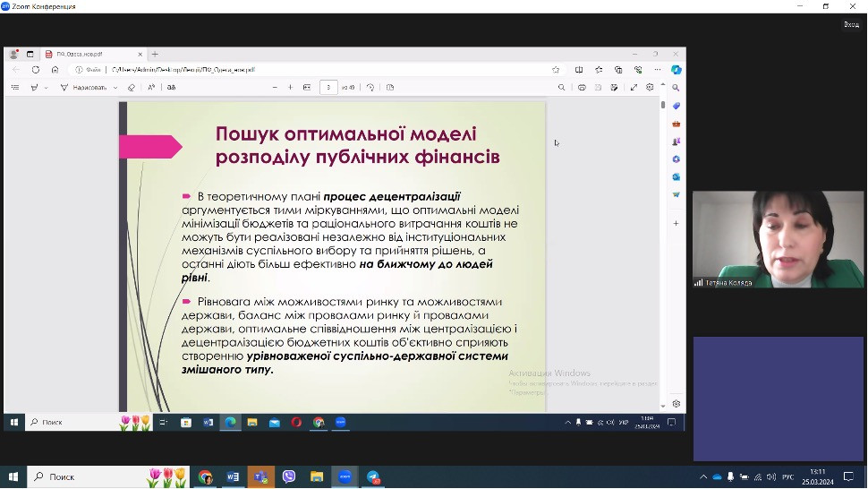
Task: Toggle full screen mode in the PDF toolbar
Action: (x=634, y=88)
